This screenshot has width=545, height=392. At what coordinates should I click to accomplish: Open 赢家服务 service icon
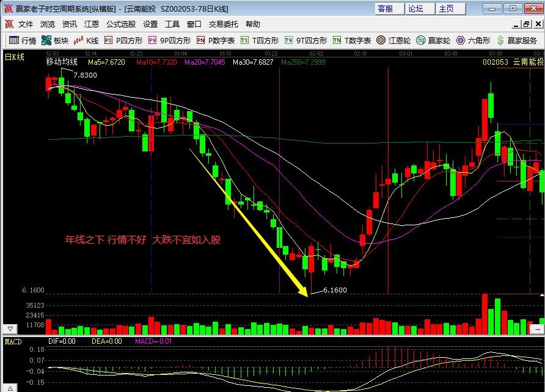click(x=517, y=41)
